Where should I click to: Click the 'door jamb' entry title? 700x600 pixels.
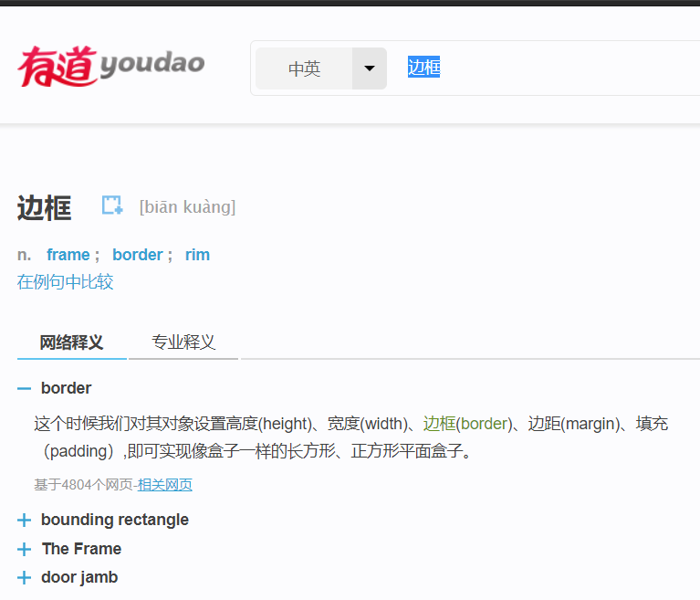click(x=79, y=577)
